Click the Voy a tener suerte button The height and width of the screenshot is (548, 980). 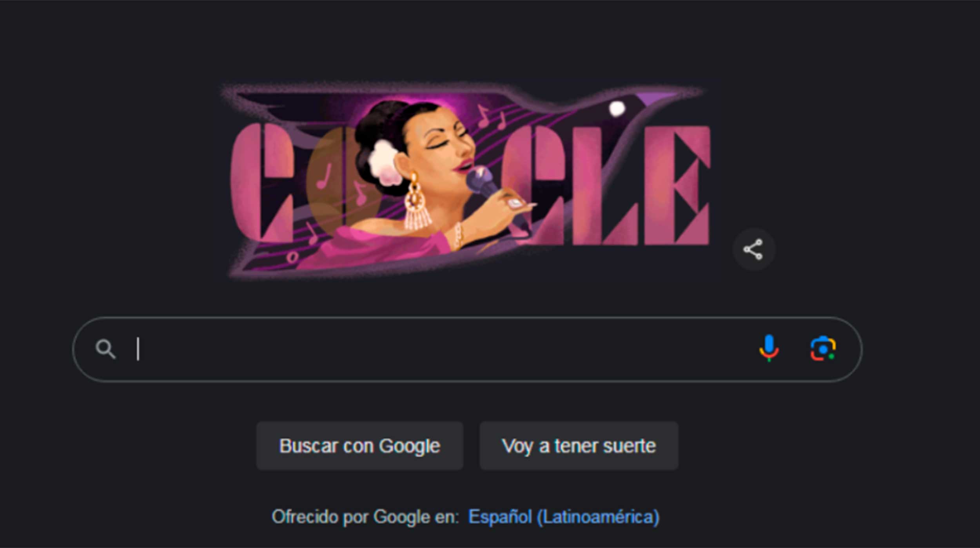pyautogui.click(x=579, y=446)
